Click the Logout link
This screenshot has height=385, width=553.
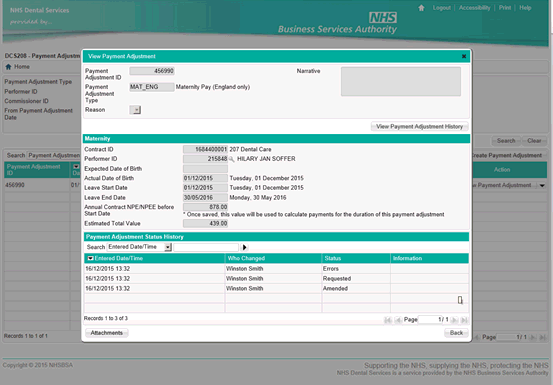click(x=442, y=8)
